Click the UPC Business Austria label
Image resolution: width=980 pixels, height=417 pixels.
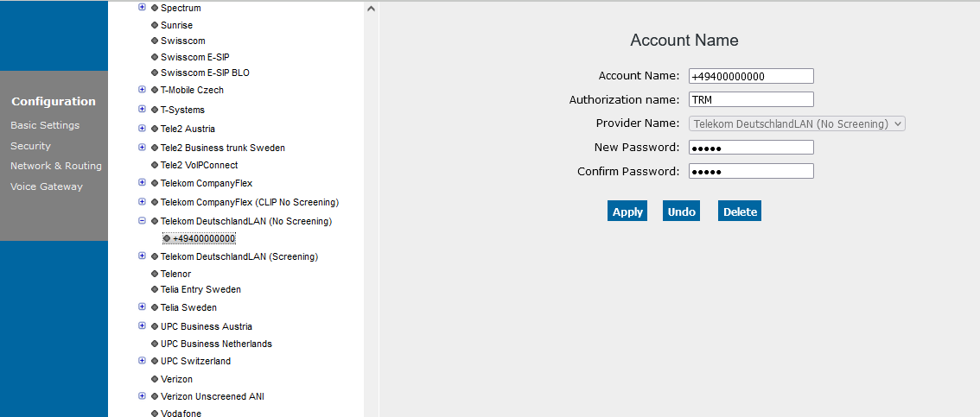[207, 326]
